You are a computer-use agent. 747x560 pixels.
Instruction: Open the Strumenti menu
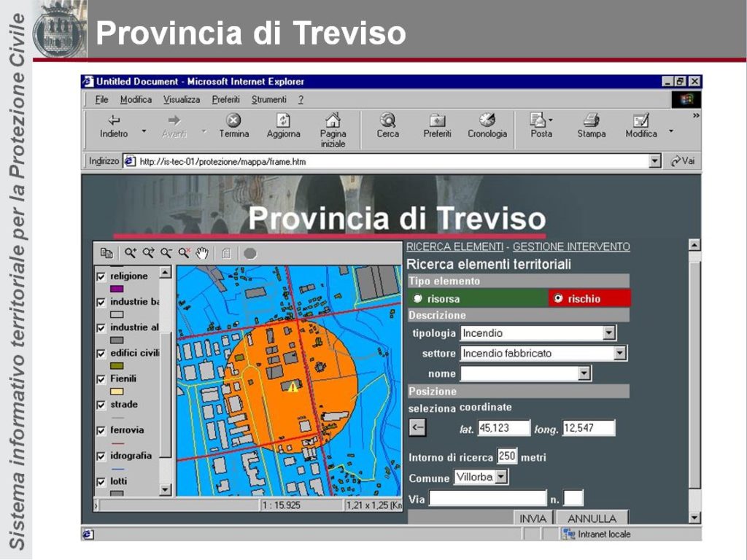(269, 99)
